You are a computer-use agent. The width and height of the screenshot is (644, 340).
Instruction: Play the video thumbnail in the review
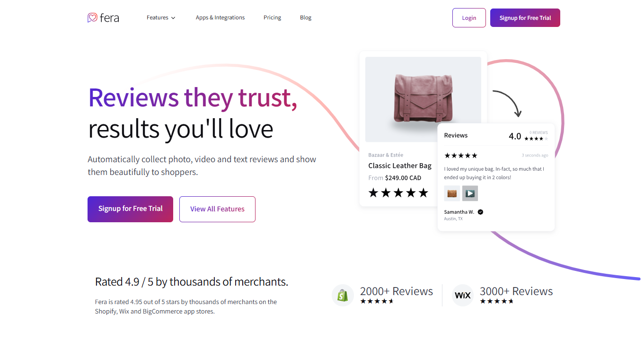470,193
